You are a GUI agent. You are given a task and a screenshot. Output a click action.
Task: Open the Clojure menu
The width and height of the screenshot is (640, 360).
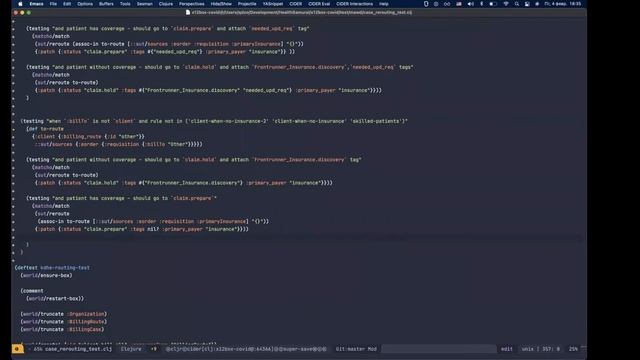[166, 4]
